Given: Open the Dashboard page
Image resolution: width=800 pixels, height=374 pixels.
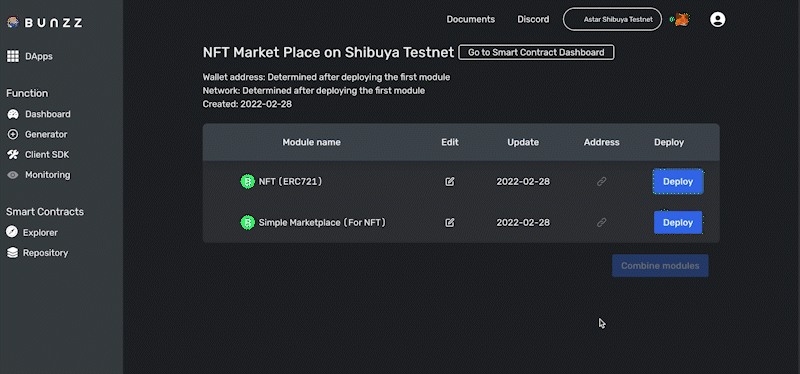Looking at the screenshot, I should (x=38, y=114).
